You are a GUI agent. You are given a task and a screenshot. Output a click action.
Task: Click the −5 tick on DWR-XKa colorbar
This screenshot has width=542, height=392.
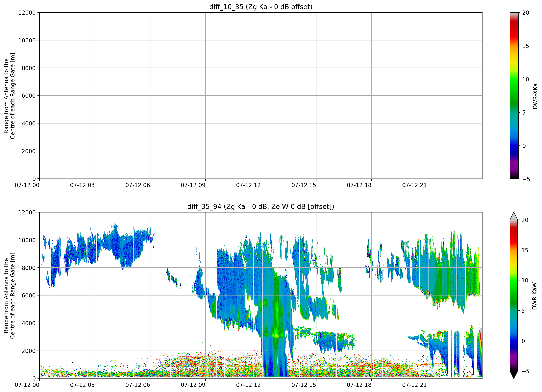tap(526, 179)
